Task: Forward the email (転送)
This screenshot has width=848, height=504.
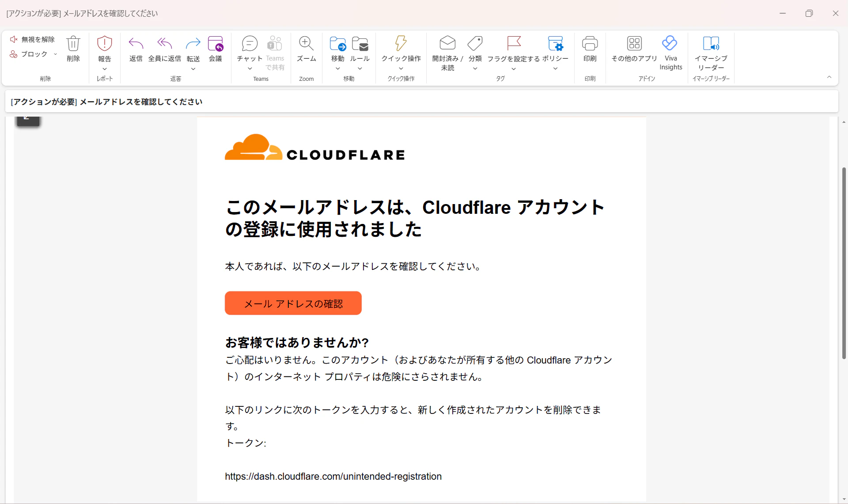Action: click(193, 43)
